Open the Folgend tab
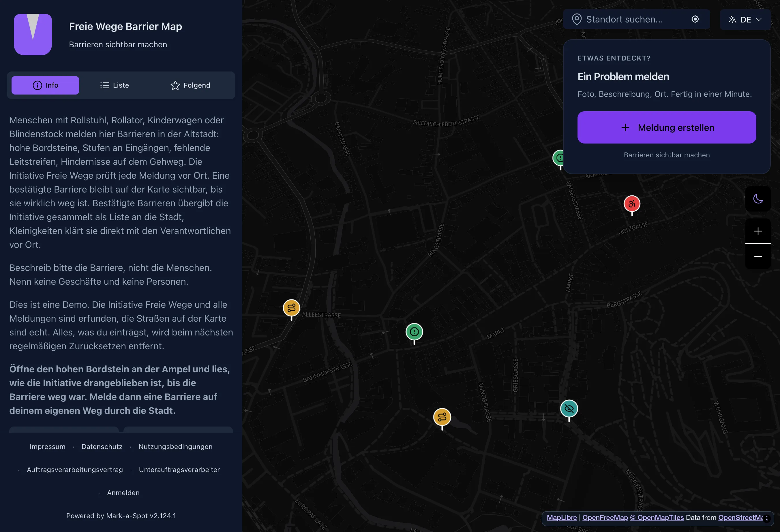 coord(190,85)
